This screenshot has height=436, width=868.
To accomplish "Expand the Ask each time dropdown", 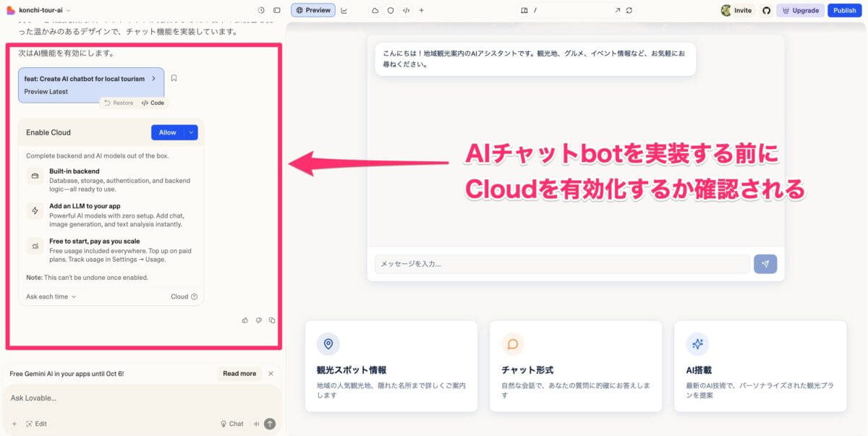I will (51, 296).
